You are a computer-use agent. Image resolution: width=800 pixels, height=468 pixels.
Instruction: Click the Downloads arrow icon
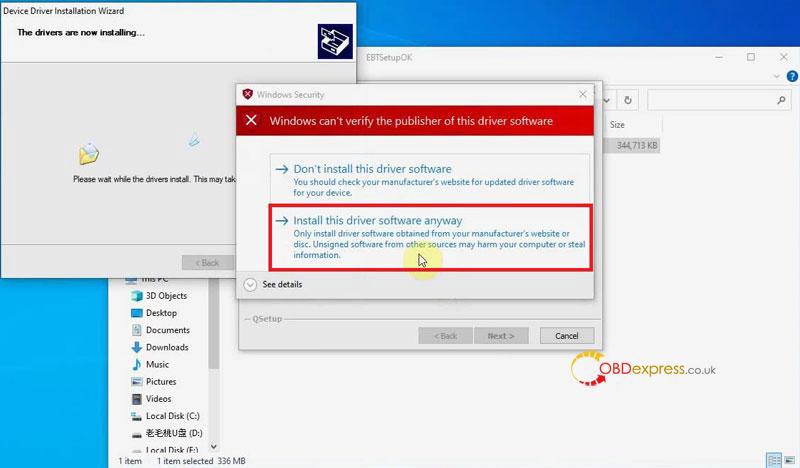point(136,347)
